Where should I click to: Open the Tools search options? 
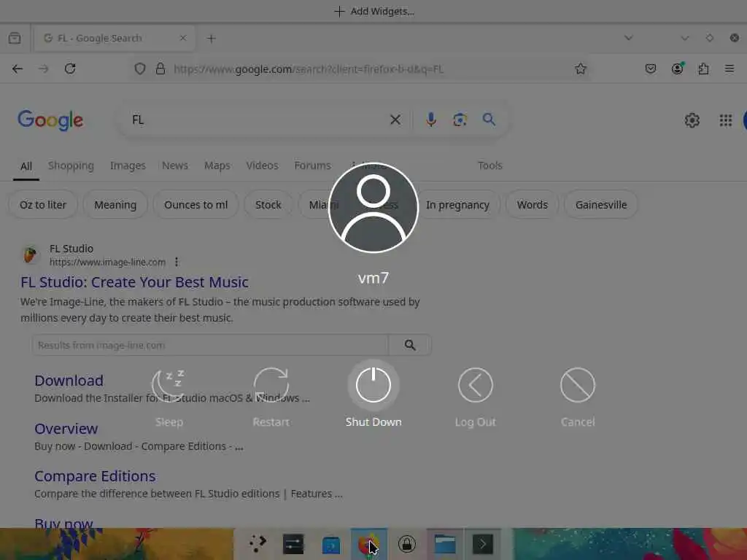tap(489, 166)
